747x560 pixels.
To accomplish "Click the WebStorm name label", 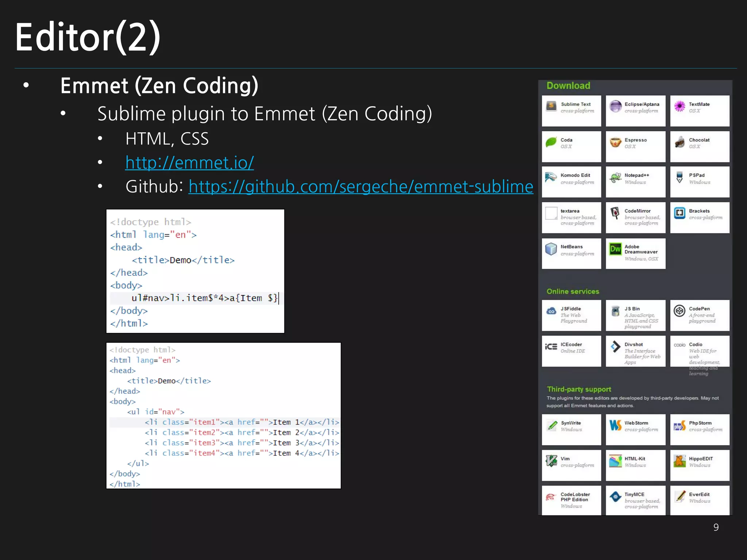I will tap(636, 423).
